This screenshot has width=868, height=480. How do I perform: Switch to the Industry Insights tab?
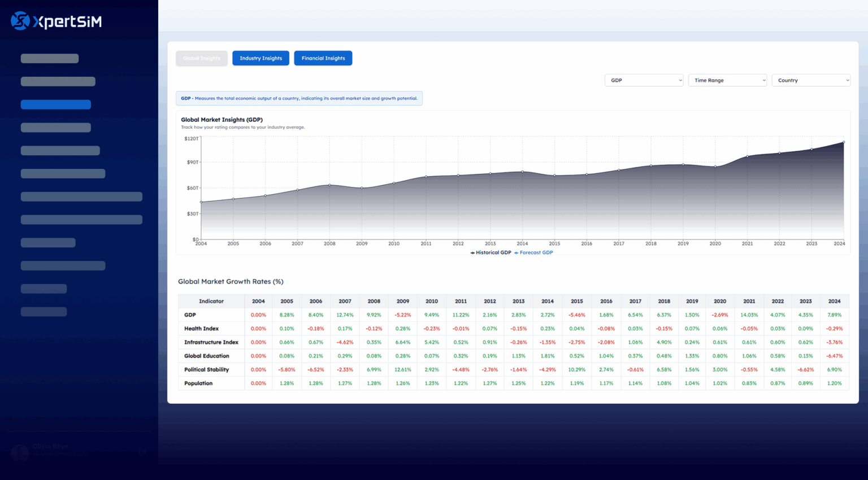261,58
